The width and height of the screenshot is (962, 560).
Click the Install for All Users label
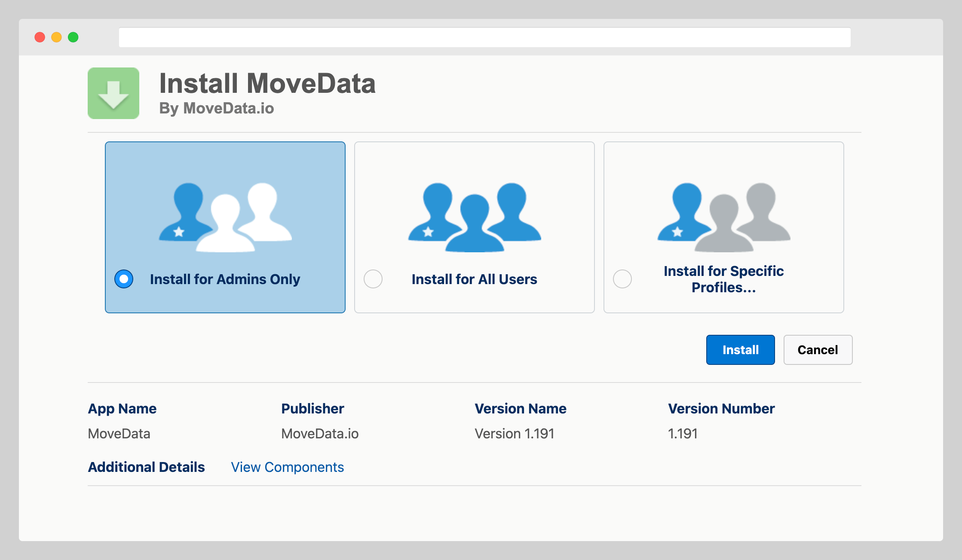pyautogui.click(x=474, y=279)
